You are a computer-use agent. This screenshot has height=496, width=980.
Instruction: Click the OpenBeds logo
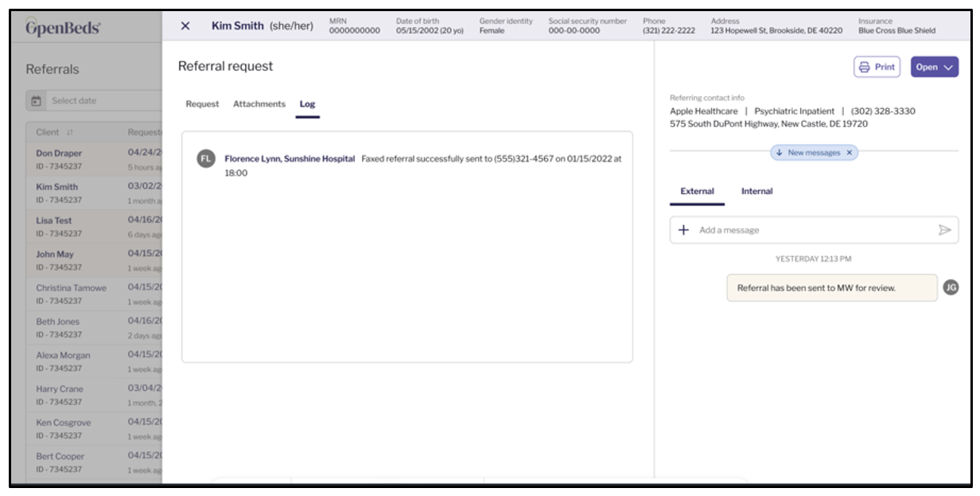point(63,28)
